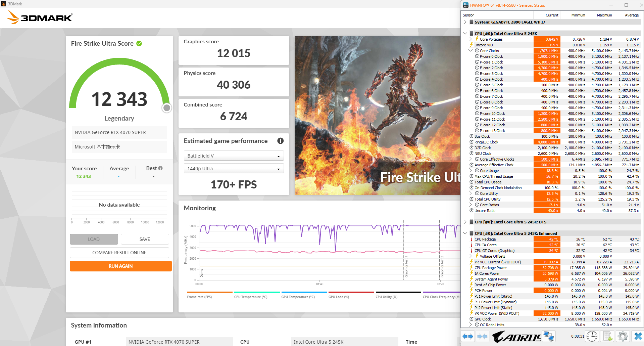Expand the Core Usage node
The height and width of the screenshot is (346, 644).
(470, 171)
